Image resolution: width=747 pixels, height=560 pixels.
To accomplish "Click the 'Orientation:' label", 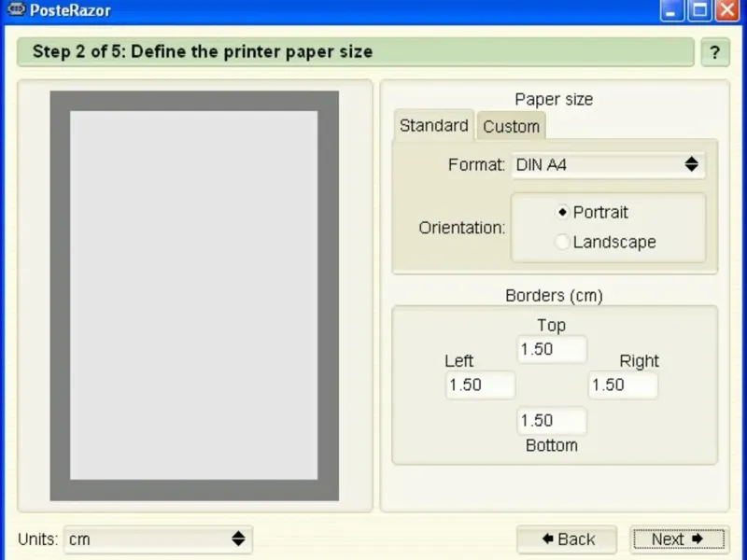I will pos(462,228).
